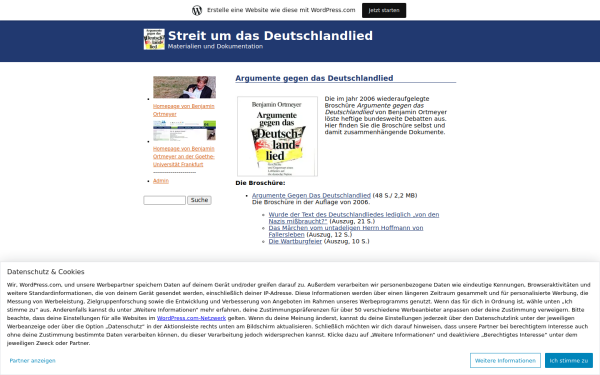Screen dimensions: 600x375
Task: Open 'Argumente gegen das Deutschlandlied' post heading
Action: point(314,78)
